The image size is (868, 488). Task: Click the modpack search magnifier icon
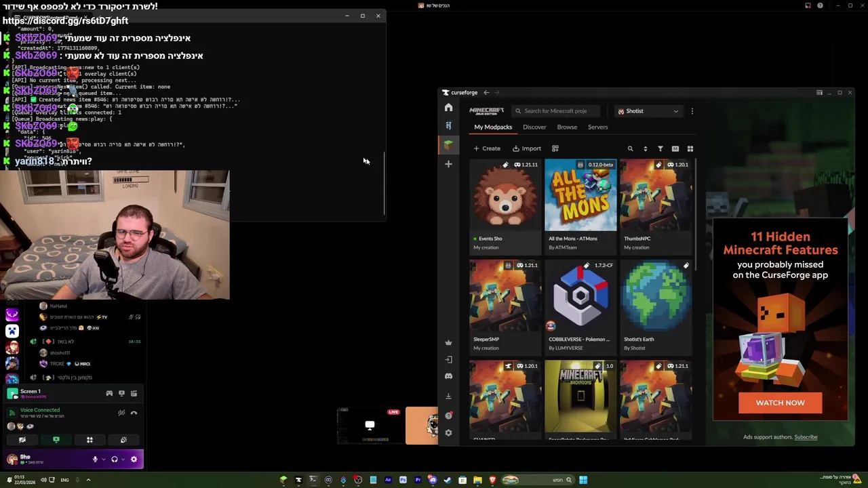(x=630, y=148)
